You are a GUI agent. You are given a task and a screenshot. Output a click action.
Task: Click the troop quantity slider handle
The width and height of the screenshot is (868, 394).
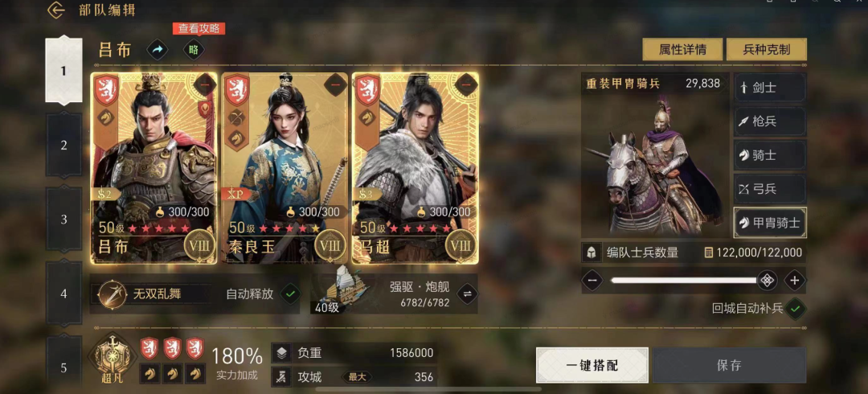[767, 281]
